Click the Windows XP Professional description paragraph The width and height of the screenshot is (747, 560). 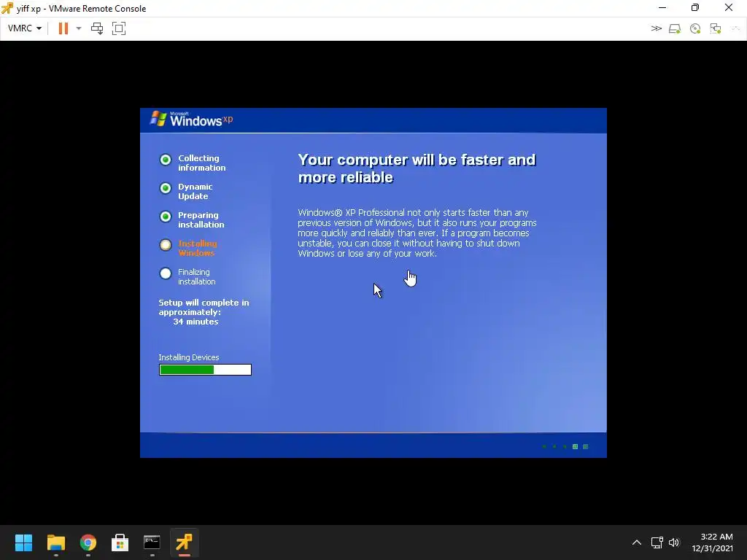[x=417, y=233]
